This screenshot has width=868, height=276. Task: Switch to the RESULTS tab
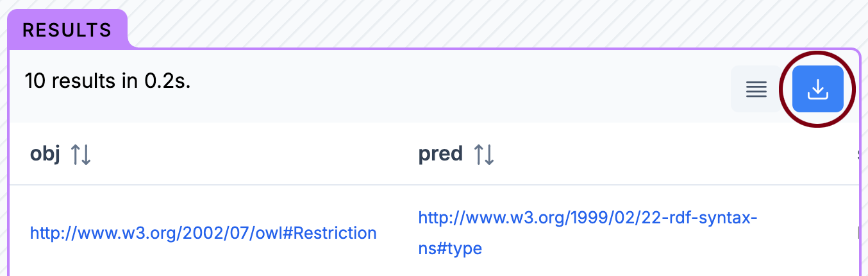coord(67,30)
